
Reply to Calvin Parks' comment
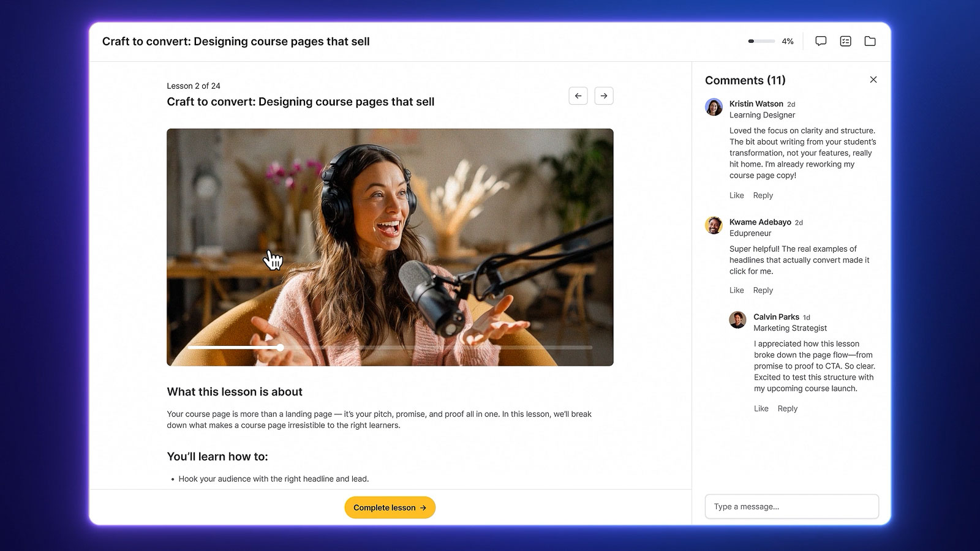(787, 408)
